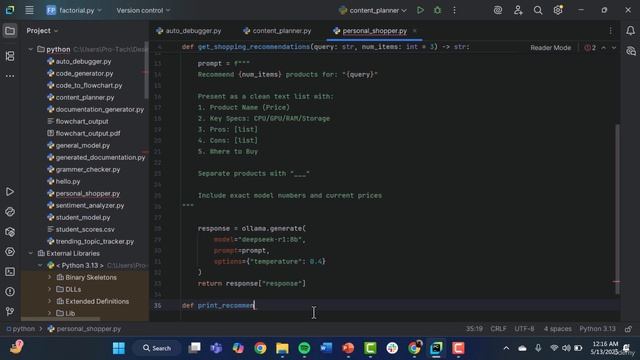Switch to the content_planner.py tab
The height and width of the screenshot is (360, 640).
click(277, 31)
